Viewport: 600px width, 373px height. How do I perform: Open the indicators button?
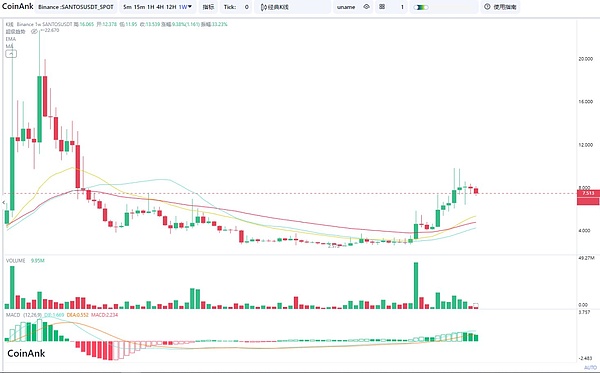click(x=208, y=7)
